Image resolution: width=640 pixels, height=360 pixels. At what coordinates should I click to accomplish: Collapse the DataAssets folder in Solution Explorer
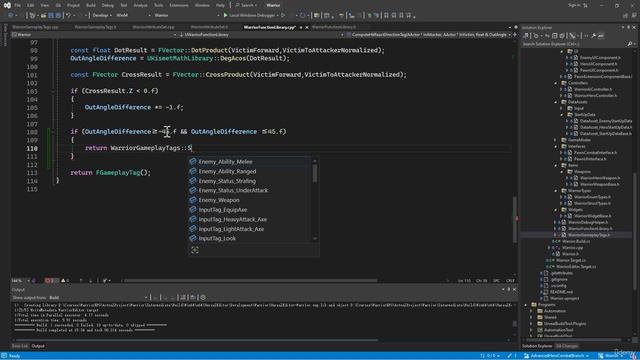[x=556, y=102]
